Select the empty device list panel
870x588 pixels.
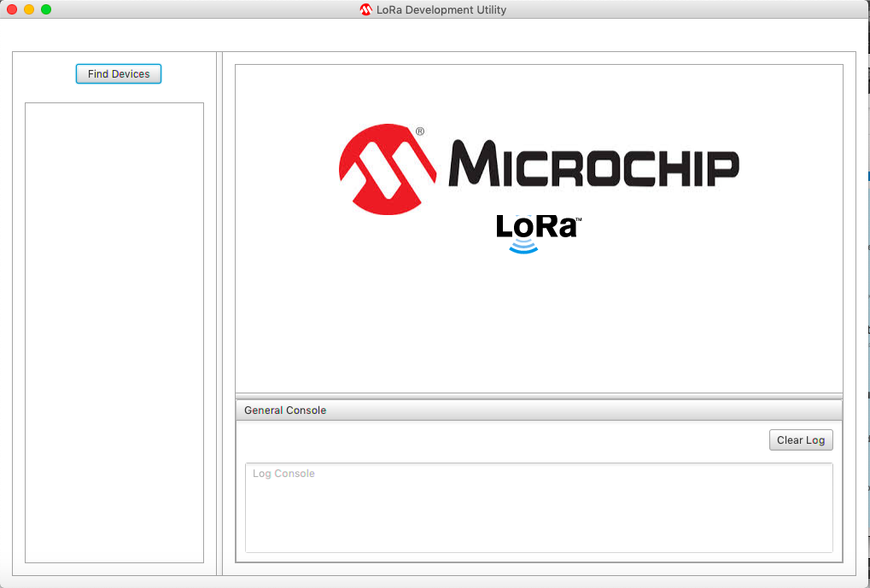(114, 332)
